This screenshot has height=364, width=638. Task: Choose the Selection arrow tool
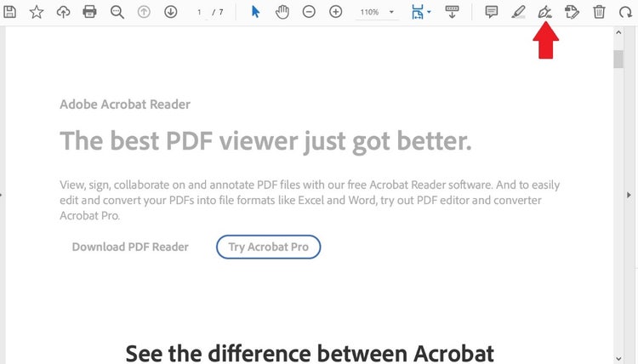click(x=255, y=12)
